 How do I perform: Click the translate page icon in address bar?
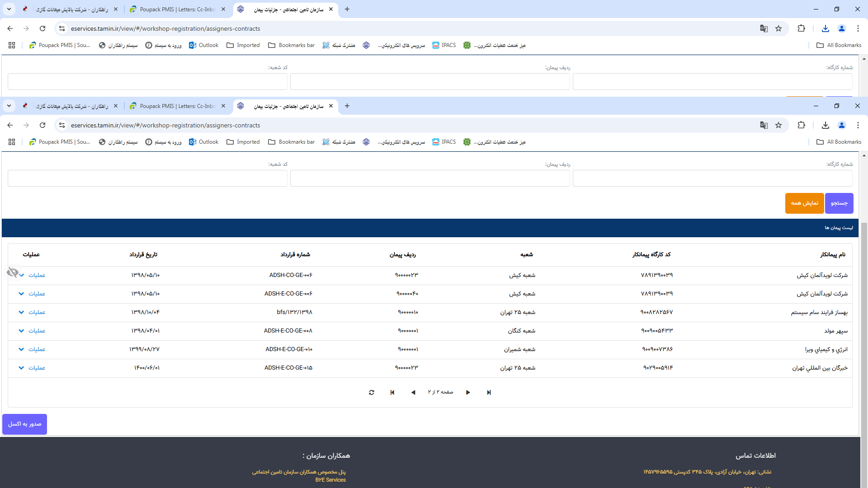[764, 125]
